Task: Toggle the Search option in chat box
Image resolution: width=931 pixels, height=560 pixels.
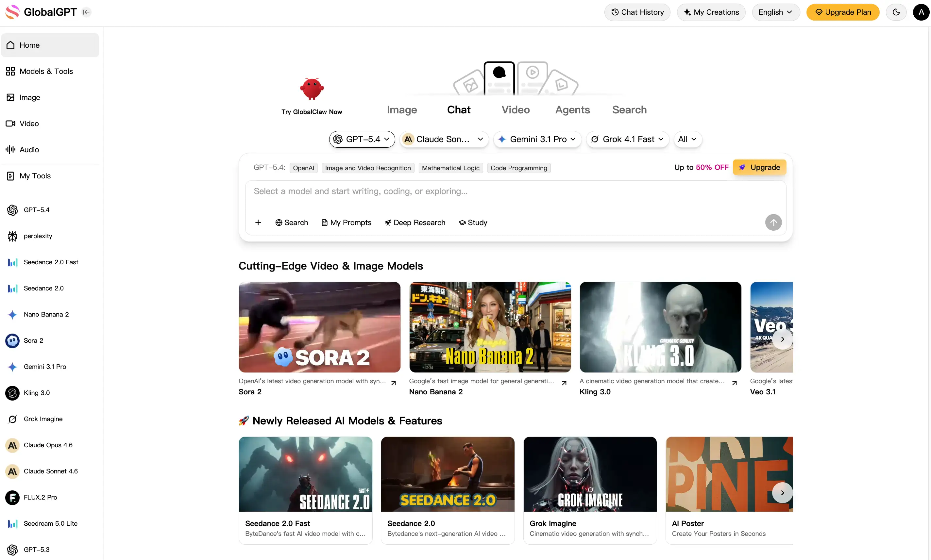Action: point(292,222)
